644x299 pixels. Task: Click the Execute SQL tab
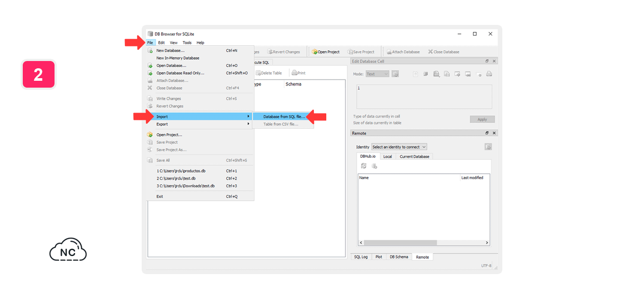click(x=262, y=63)
